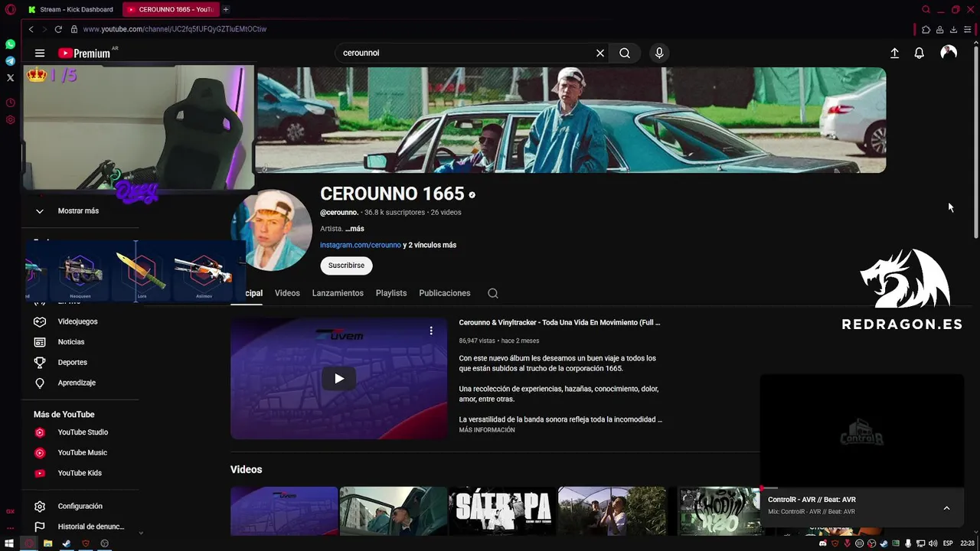Reload the current page
The image size is (980, 551).
(58, 29)
